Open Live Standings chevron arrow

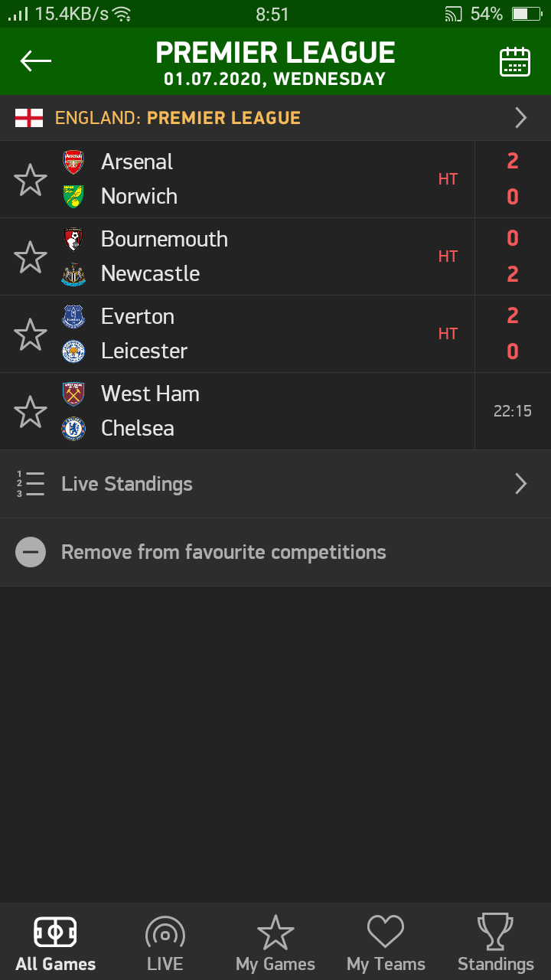point(521,484)
